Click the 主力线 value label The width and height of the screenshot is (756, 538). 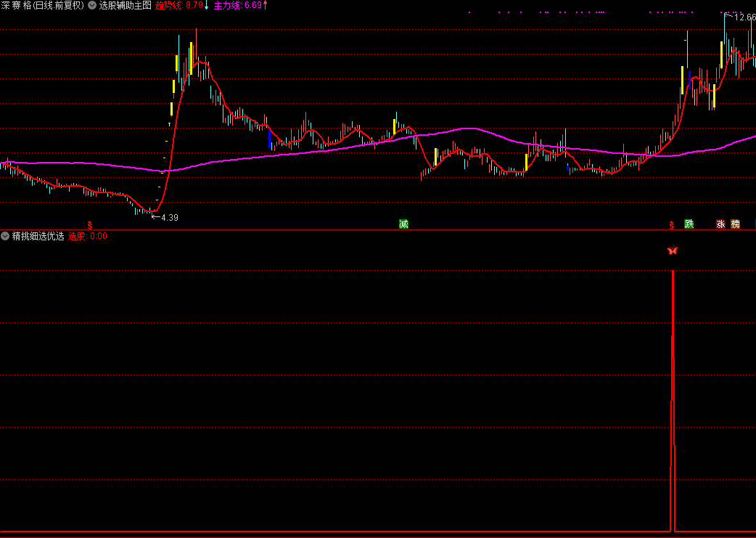point(237,5)
